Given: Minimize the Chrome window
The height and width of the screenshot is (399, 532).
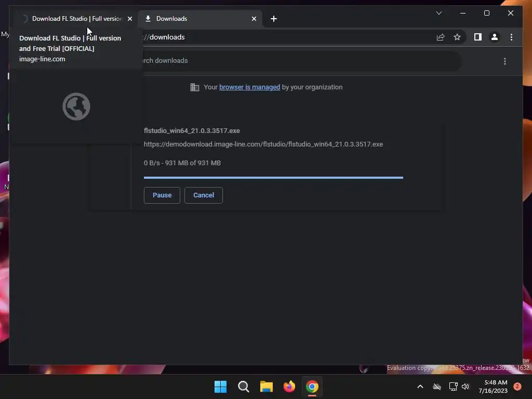Looking at the screenshot, I should point(463,13).
